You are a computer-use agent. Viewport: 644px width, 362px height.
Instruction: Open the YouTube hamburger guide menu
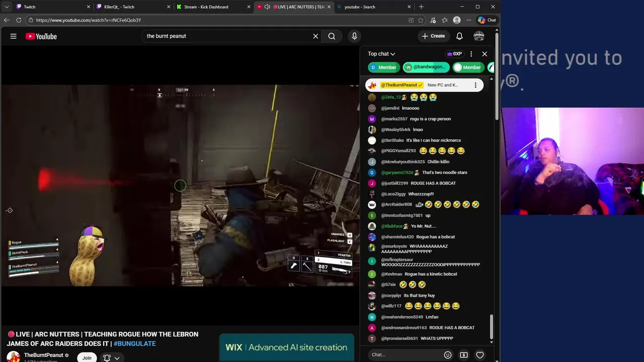(x=14, y=36)
